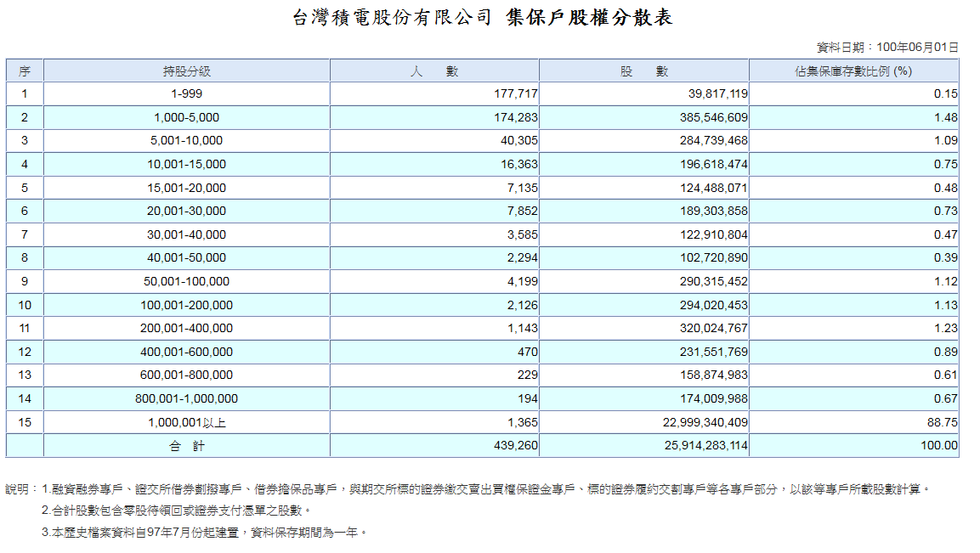Click note 3 about 97年7月 archive
Image resolution: width=980 pixels, height=553 pixels.
pos(204,533)
